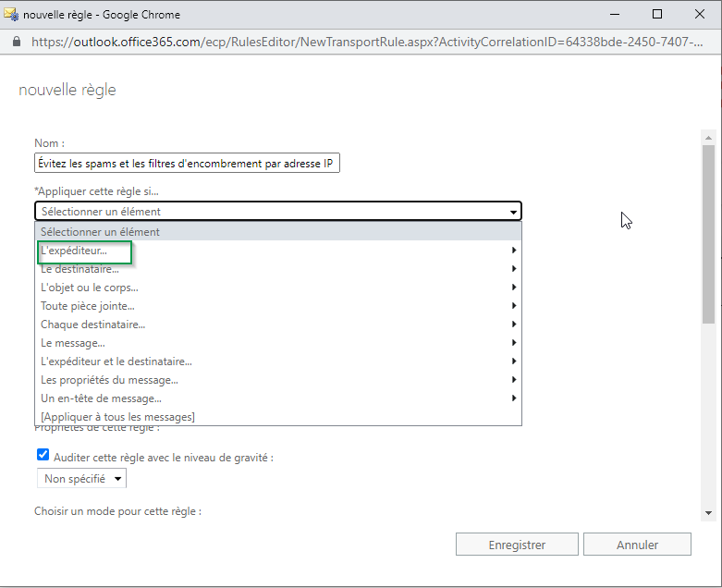Click the scrollbar up arrow
722x588 pixels.
[x=708, y=137]
